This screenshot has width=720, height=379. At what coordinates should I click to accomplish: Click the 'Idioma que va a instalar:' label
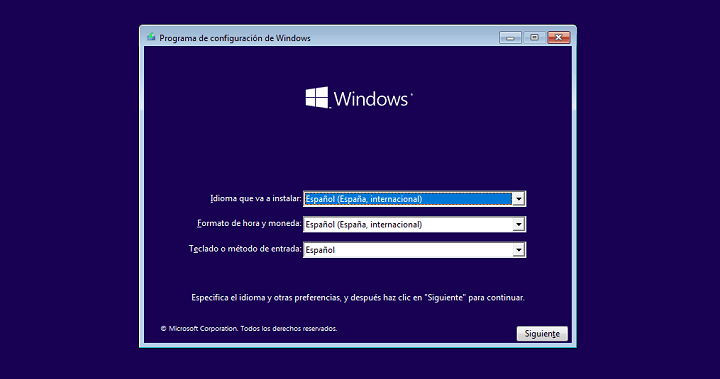[256, 198]
